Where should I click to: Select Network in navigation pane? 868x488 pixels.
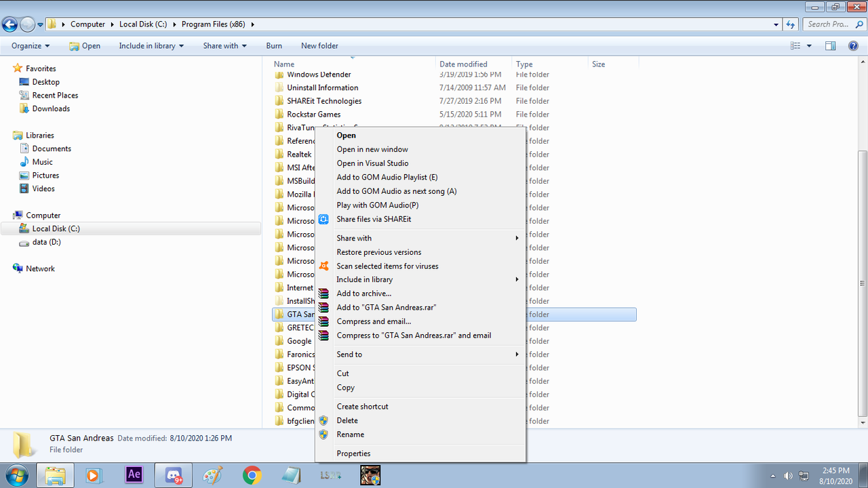(40, 268)
